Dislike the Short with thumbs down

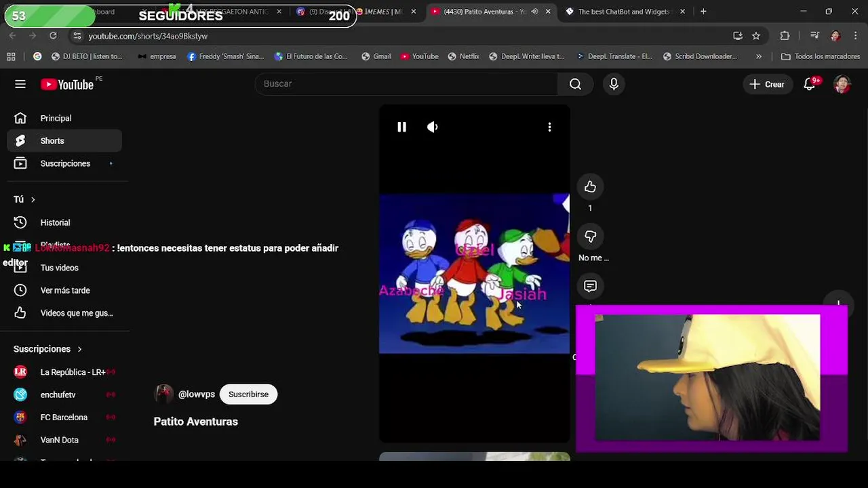tap(590, 237)
